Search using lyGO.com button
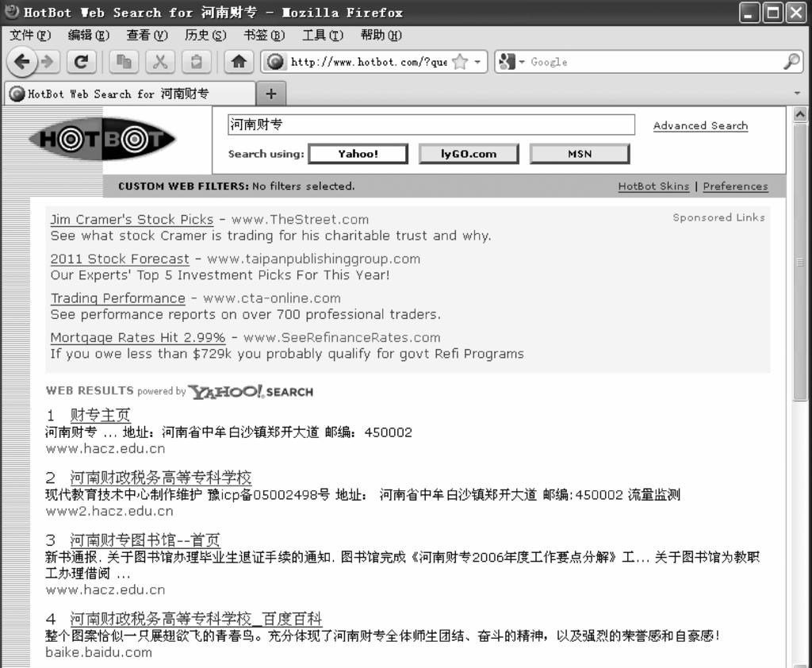Screen dimensions: 812x668 pyautogui.click(x=469, y=154)
